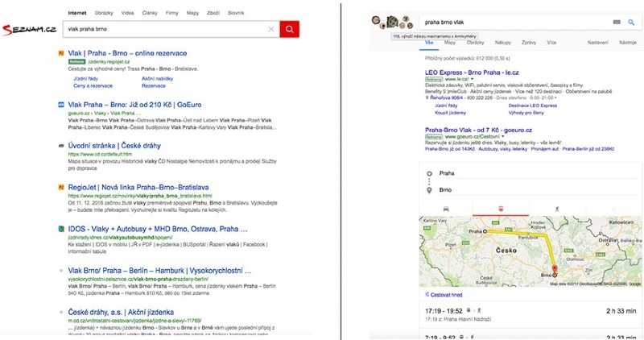Click Jízdní řády under LEO Express ad
The width and height of the screenshot is (644, 340).
pos(446,106)
